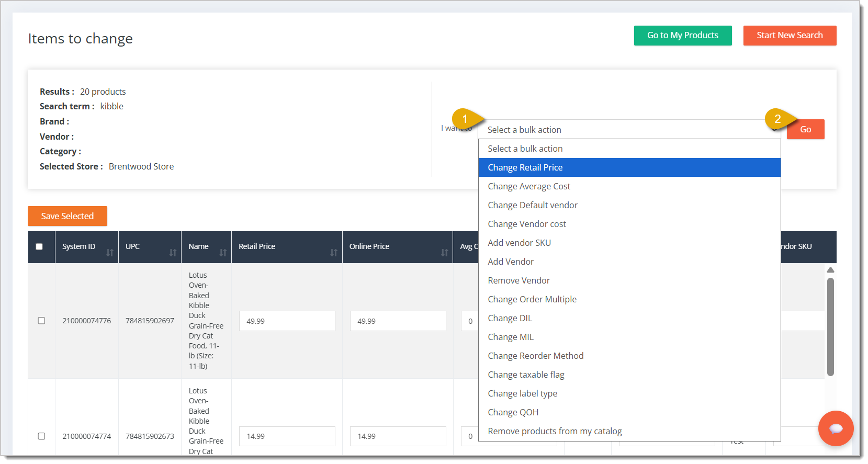Toggle the select-all checkbox in table header
Viewport: 868px width, 464px height.
[x=39, y=246]
